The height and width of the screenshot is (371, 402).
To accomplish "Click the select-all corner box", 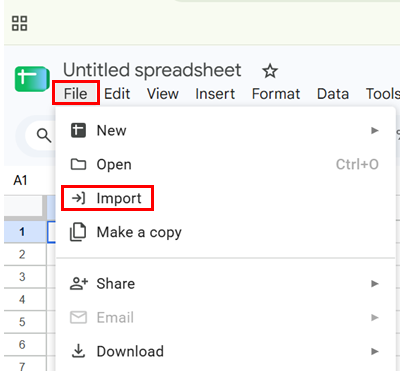I will point(23,207).
